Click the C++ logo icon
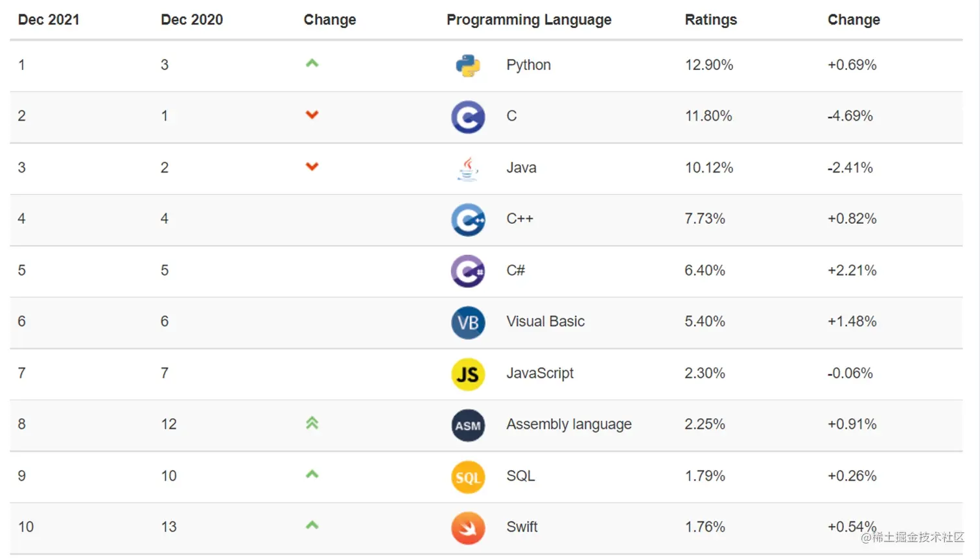This screenshot has width=980, height=559. tap(467, 220)
